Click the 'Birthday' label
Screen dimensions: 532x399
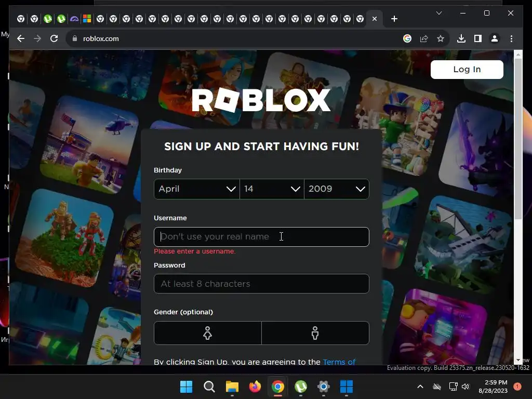pyautogui.click(x=168, y=170)
